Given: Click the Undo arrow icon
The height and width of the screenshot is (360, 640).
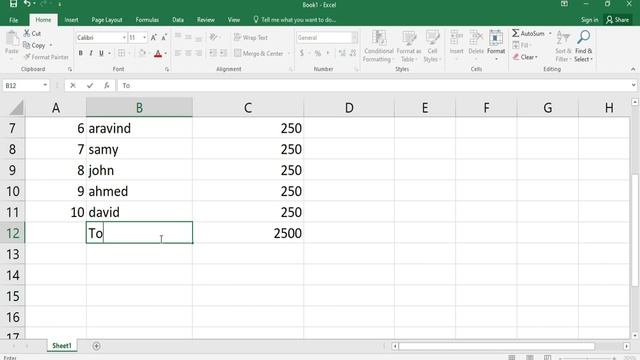Looking at the screenshot, I should [27, 4].
